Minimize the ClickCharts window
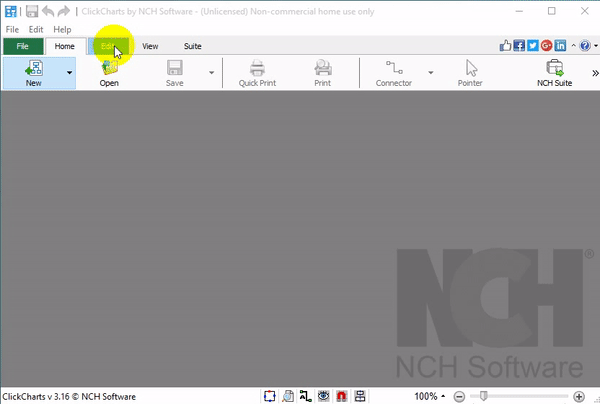Viewport: 600px width, 404px height. (519, 11)
